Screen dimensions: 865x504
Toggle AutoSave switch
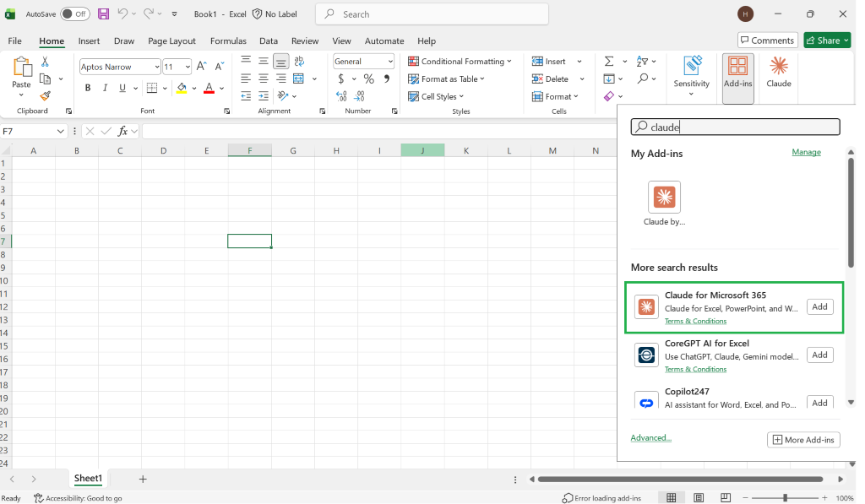click(x=74, y=14)
